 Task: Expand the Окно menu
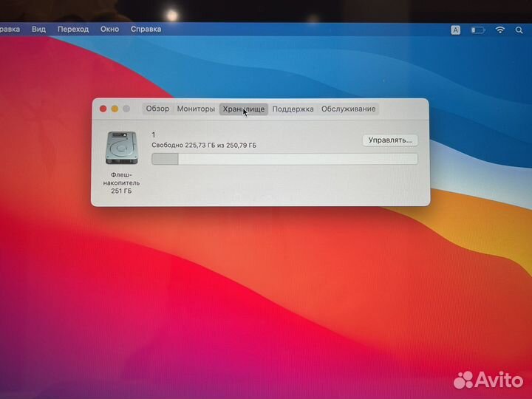(109, 29)
